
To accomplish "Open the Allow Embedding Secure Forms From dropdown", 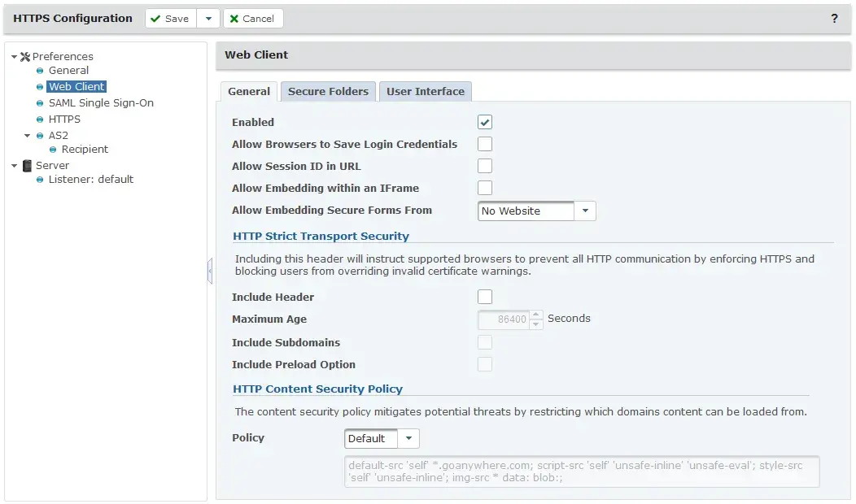I will [x=584, y=210].
